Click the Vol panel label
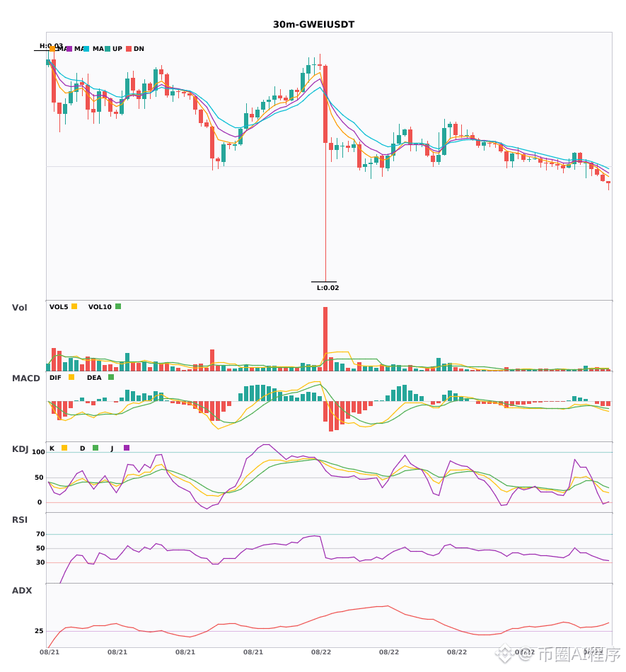This screenshot has height=672, width=626. point(19,308)
